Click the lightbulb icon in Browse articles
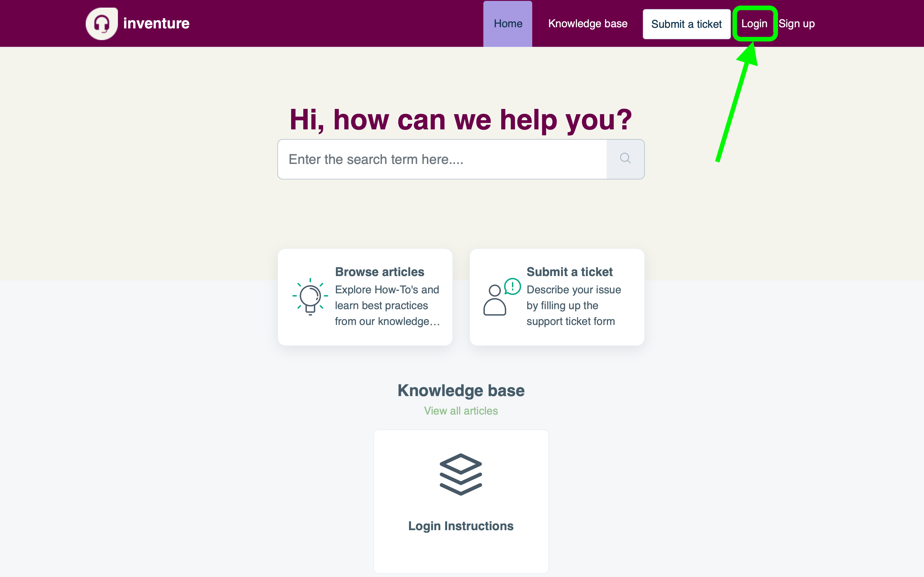This screenshot has height=577, width=924. pos(310,297)
